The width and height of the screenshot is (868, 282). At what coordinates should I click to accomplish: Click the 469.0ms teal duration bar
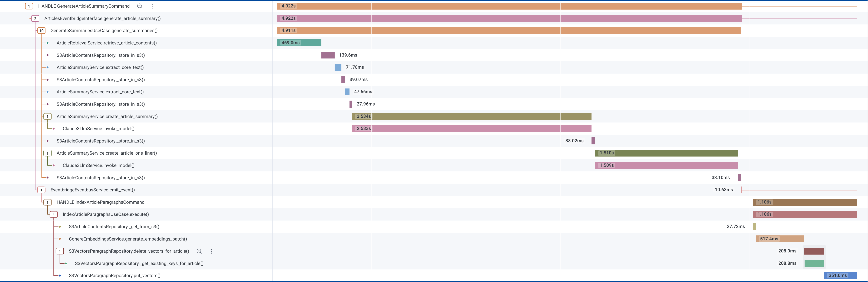(x=299, y=43)
